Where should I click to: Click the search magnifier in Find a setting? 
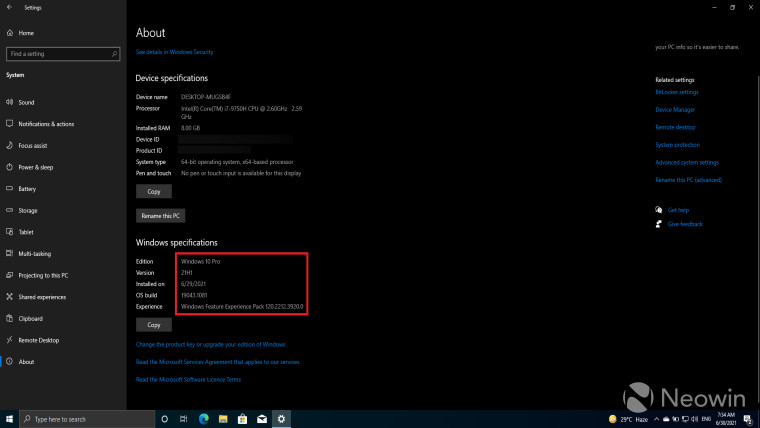pos(114,54)
